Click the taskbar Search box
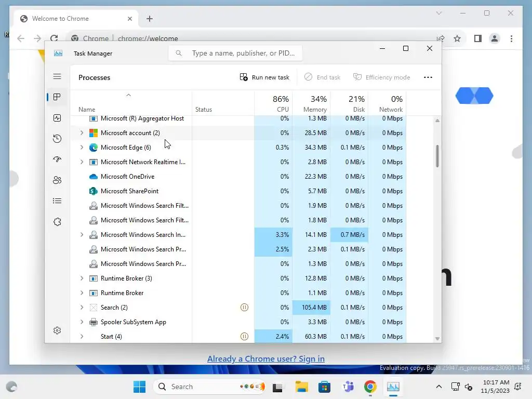Image resolution: width=532 pixels, height=399 pixels. [210, 387]
